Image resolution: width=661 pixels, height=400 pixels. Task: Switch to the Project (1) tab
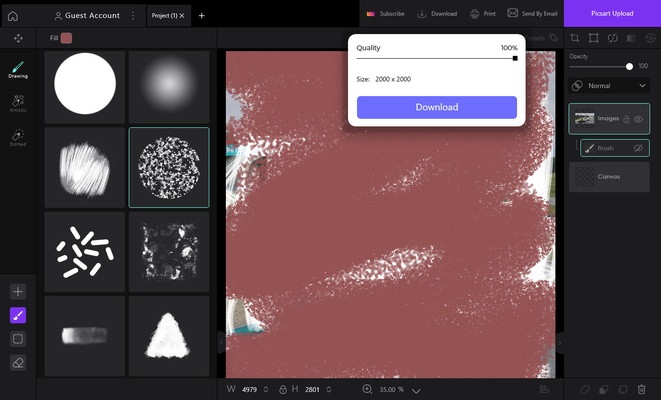point(163,15)
